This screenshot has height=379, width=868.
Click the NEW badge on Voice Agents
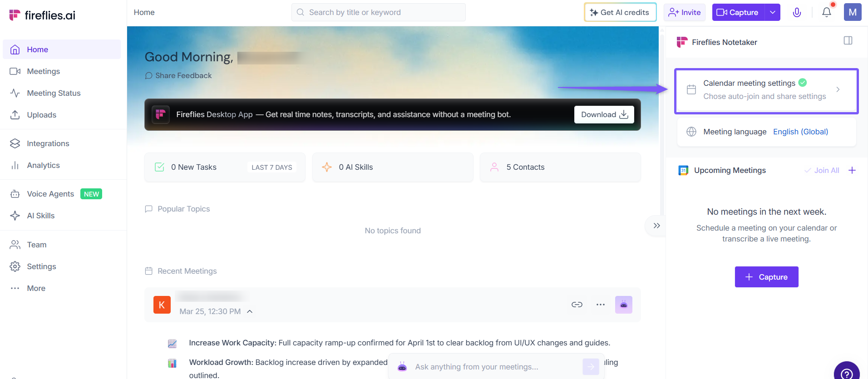click(x=91, y=194)
